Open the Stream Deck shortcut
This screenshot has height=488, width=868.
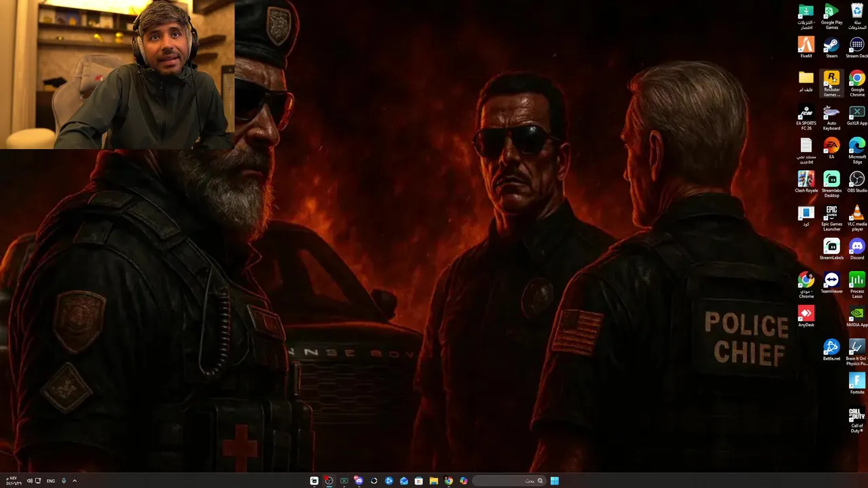857,47
